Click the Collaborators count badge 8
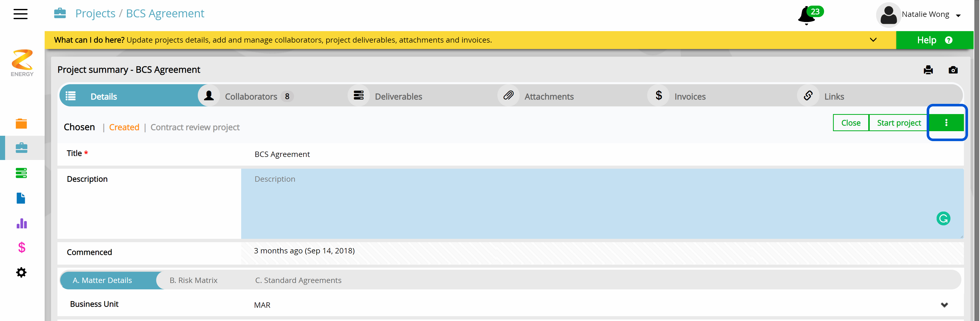Screen dimensions: 980x321 tap(287, 97)
